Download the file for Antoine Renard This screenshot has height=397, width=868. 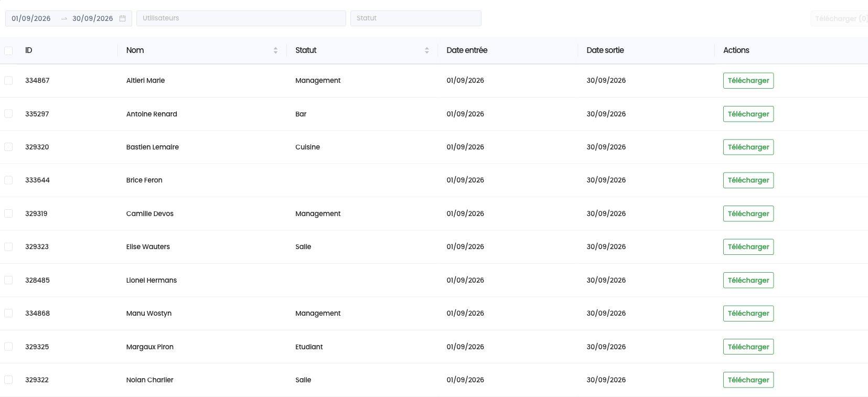click(748, 114)
